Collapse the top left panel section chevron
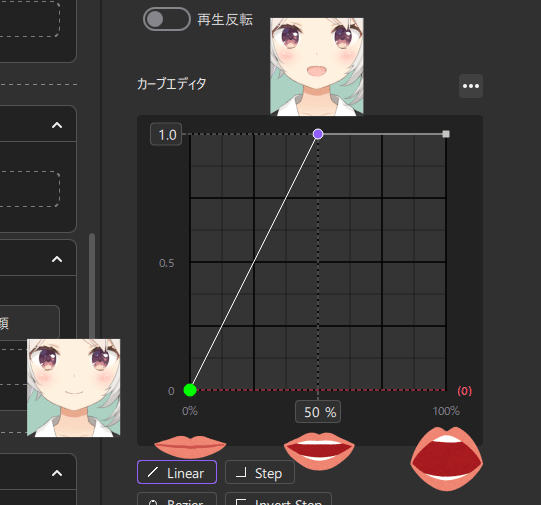The height and width of the screenshot is (505, 541). (57, 125)
